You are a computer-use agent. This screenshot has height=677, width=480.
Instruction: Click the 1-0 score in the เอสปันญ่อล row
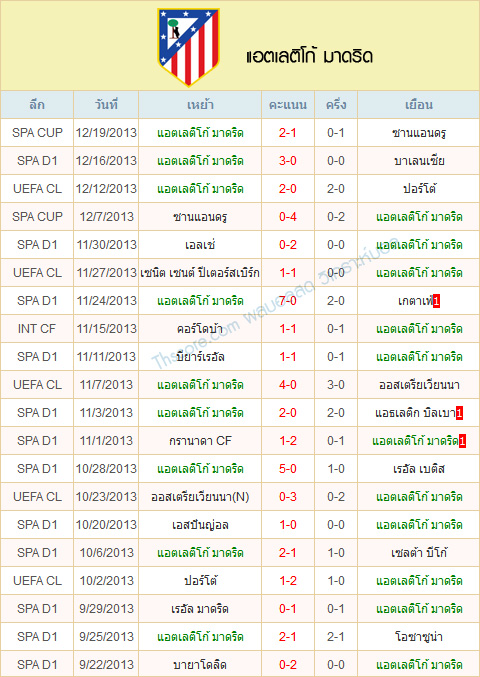pyautogui.click(x=288, y=525)
